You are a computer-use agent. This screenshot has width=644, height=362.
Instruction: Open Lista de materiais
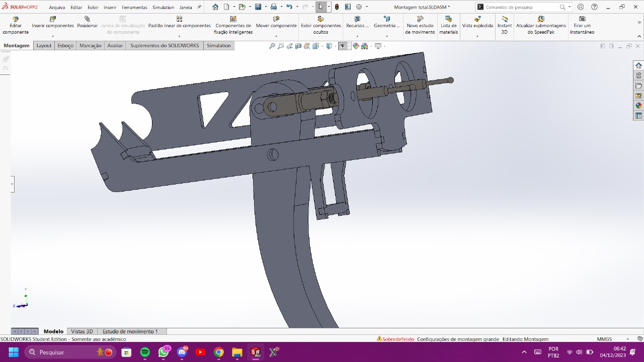tap(448, 25)
